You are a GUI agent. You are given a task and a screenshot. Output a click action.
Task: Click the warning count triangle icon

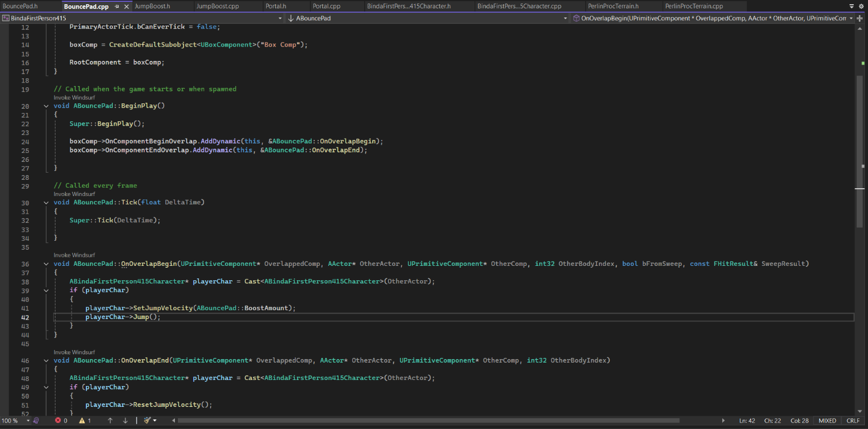pyautogui.click(x=82, y=421)
